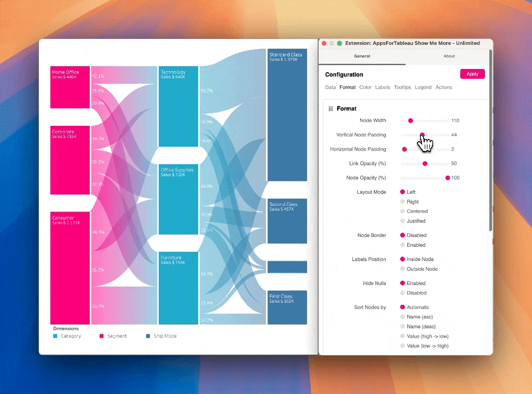Click the pink Segment legend square
This screenshot has width=532, height=394.
coord(101,336)
